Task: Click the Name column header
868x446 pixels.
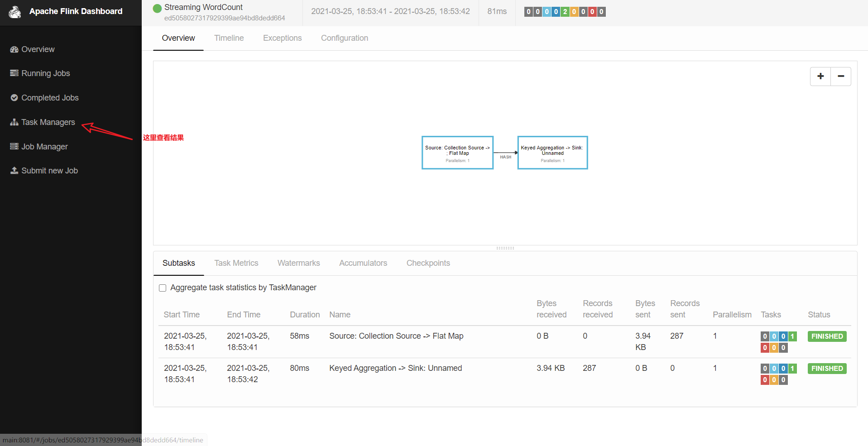Action: pyautogui.click(x=340, y=315)
